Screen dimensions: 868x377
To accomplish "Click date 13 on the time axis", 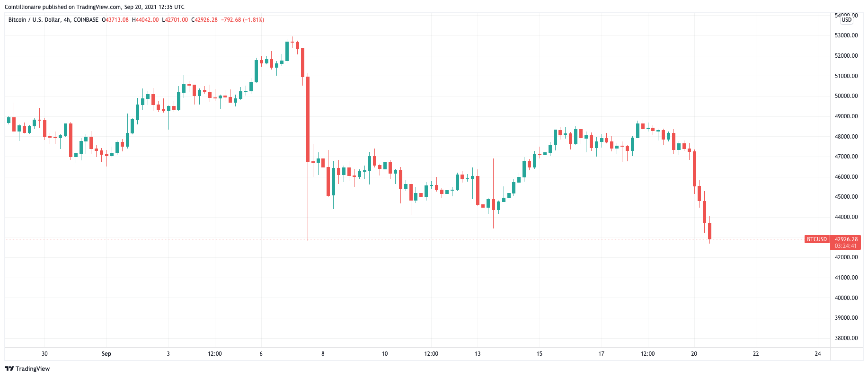I will [478, 354].
